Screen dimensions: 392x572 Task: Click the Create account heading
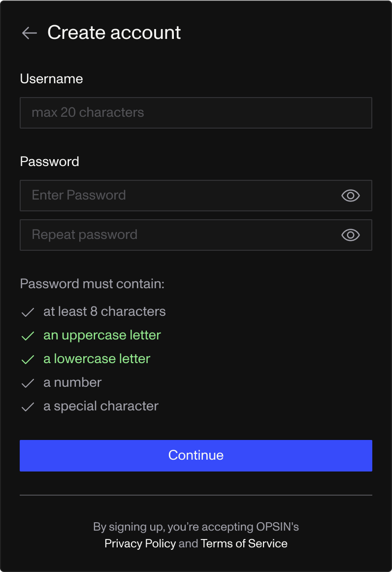click(114, 33)
